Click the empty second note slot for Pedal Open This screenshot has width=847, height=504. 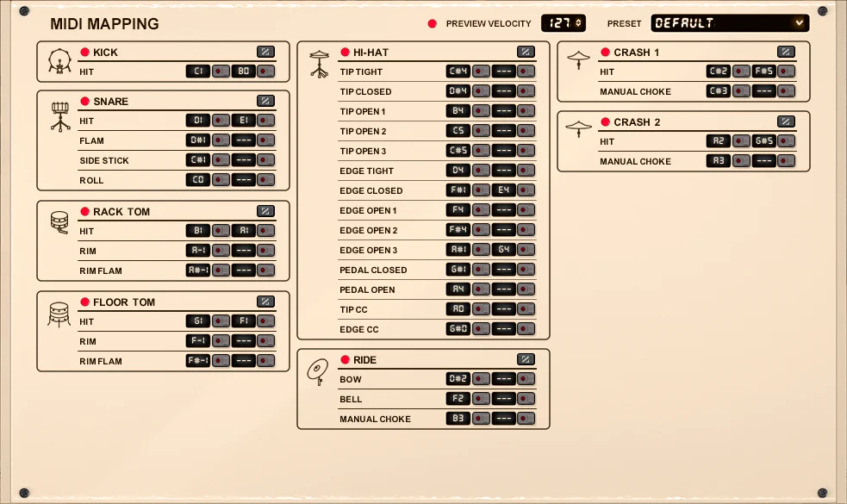(503, 289)
